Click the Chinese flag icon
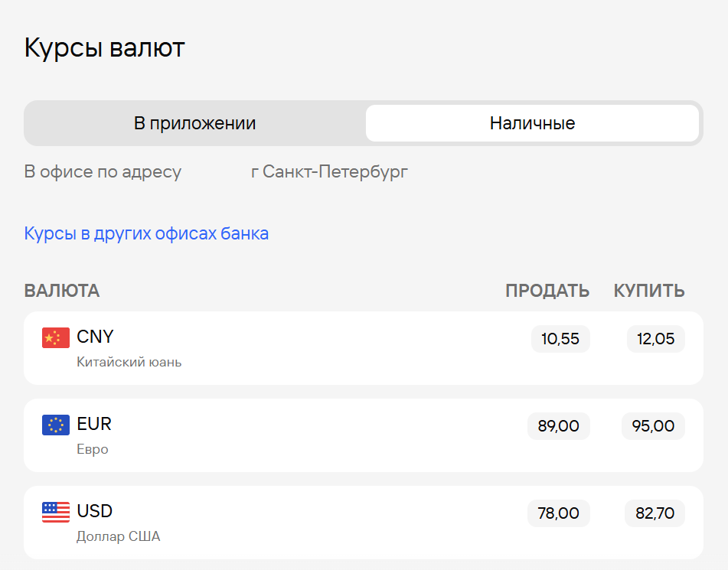Image resolution: width=728 pixels, height=570 pixels. (x=56, y=337)
